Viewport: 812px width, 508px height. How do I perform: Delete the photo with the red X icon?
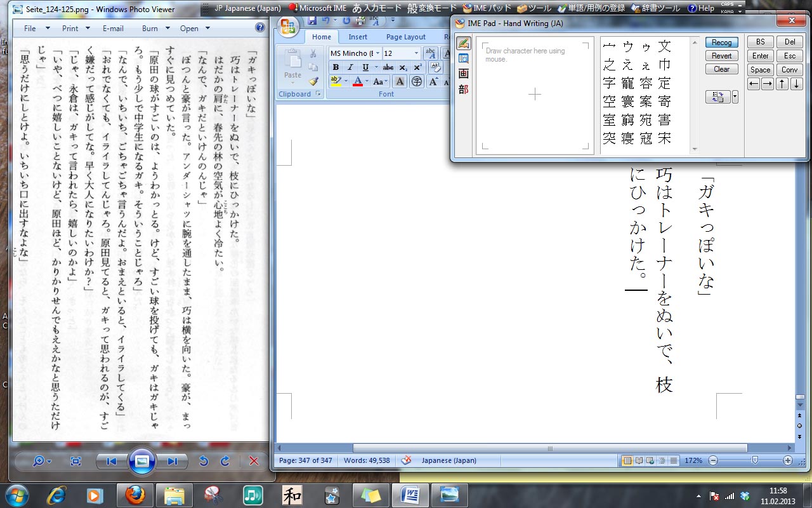[x=254, y=462]
